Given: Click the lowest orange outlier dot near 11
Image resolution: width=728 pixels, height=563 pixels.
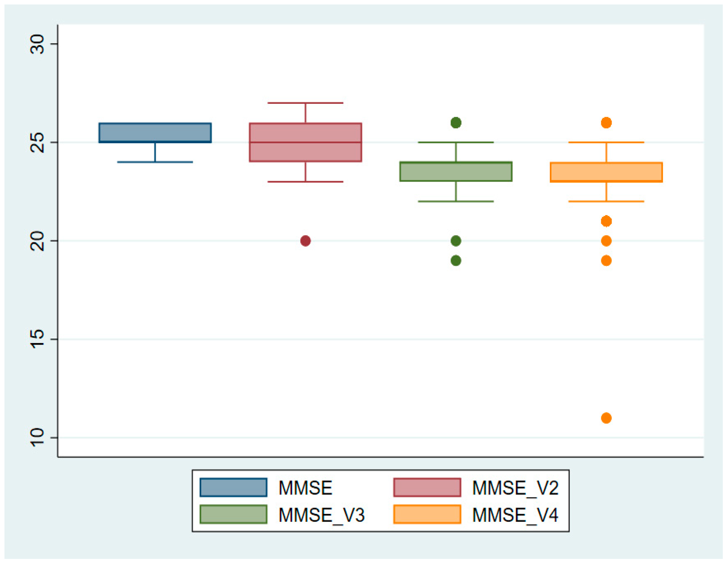Looking at the screenshot, I should [606, 418].
